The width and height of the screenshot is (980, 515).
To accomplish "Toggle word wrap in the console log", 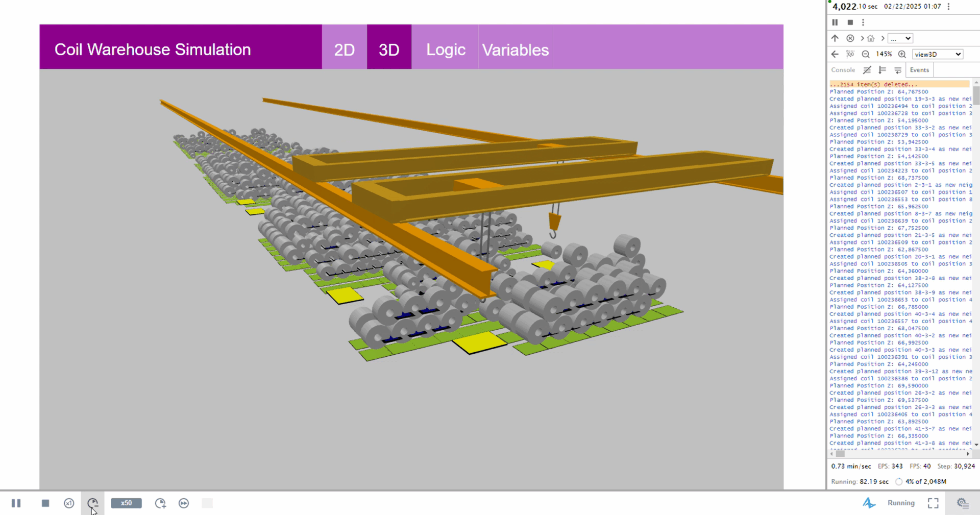I will click(898, 70).
